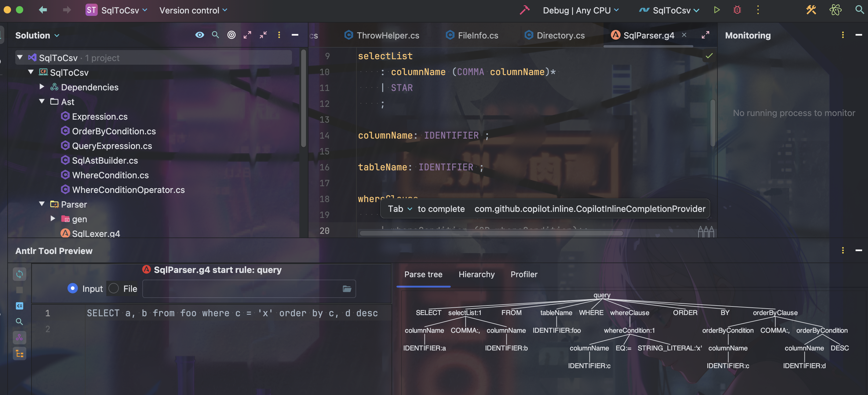Open the Version control menu
This screenshot has height=395, width=868.
coord(193,10)
